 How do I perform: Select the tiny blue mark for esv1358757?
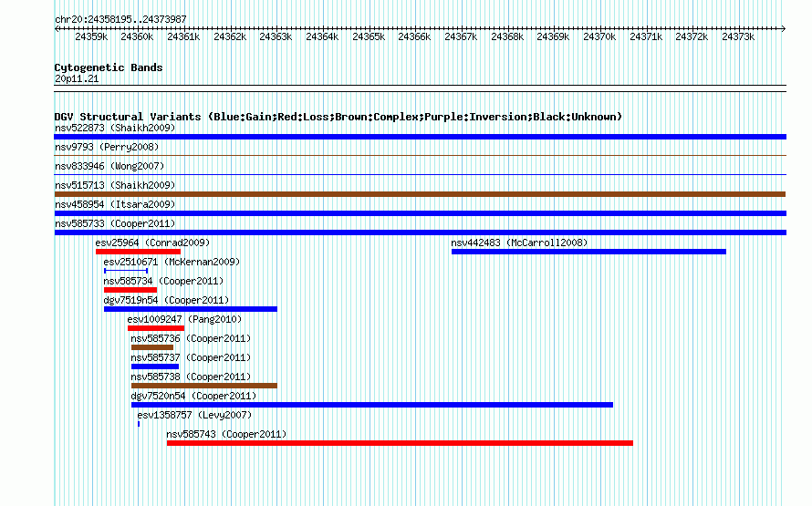tap(139, 424)
